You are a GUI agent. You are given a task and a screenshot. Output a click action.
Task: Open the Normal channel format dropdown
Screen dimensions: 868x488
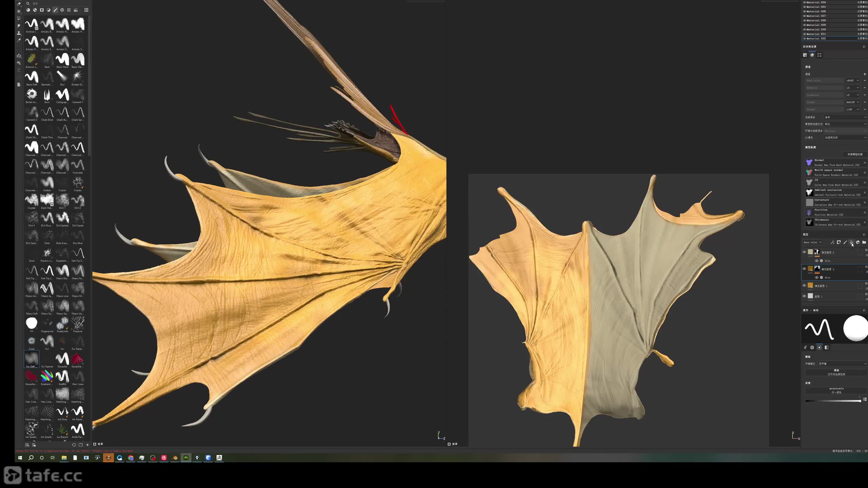[x=852, y=102]
